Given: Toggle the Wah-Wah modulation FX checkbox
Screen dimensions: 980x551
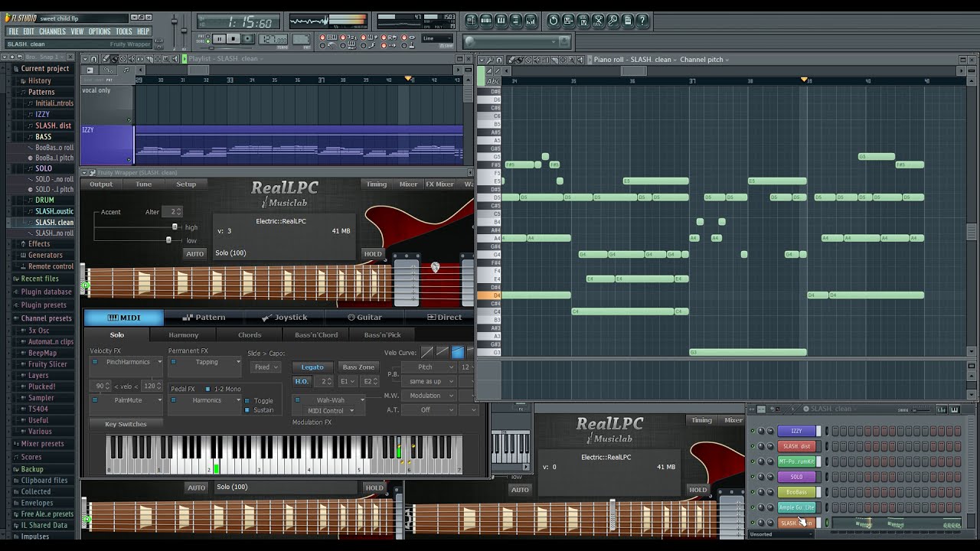Looking at the screenshot, I should [297, 399].
